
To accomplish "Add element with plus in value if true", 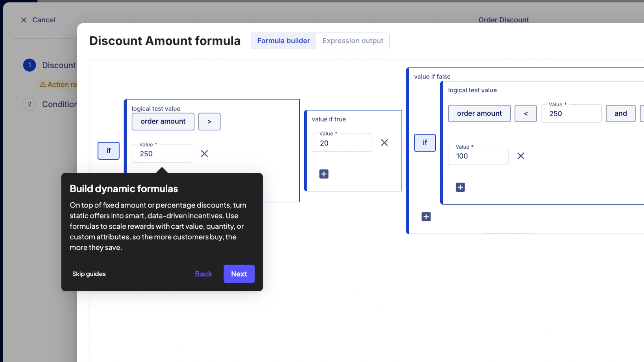I will [x=324, y=174].
